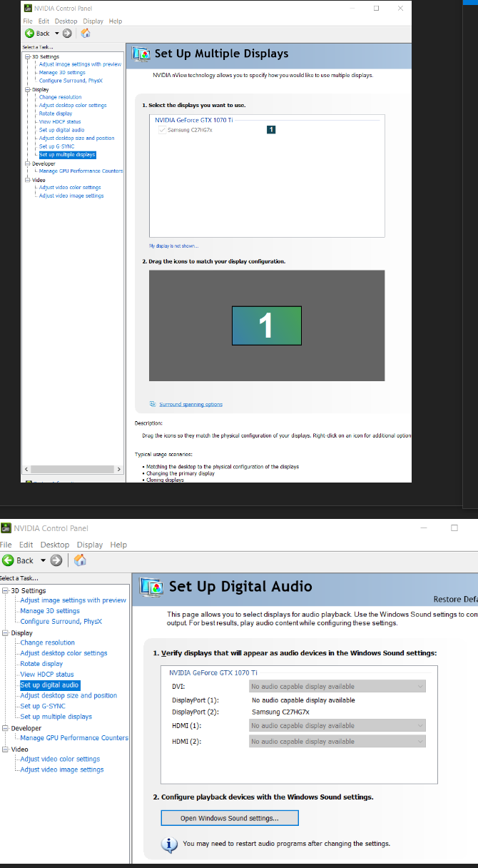Click green Back arrow in Digital Audio window
This screenshot has width=478, height=868.
8,560
